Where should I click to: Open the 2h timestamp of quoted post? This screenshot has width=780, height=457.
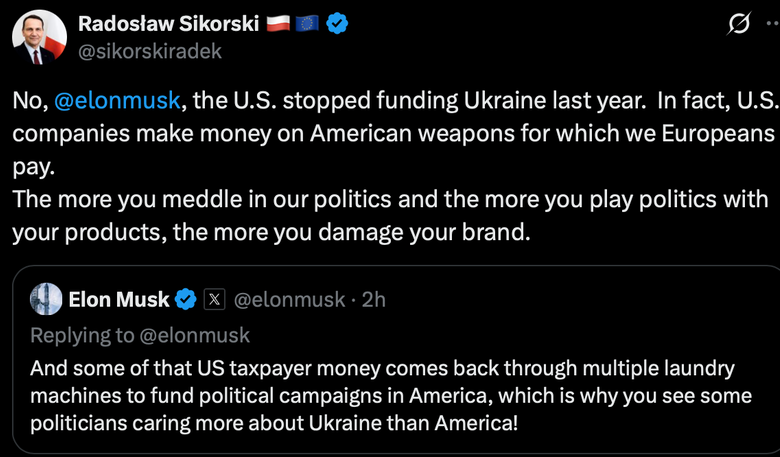[374, 299]
